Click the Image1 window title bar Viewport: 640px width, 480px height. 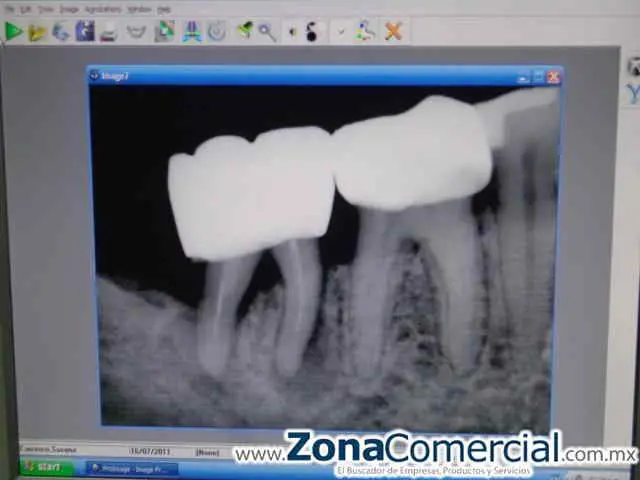tap(300, 76)
